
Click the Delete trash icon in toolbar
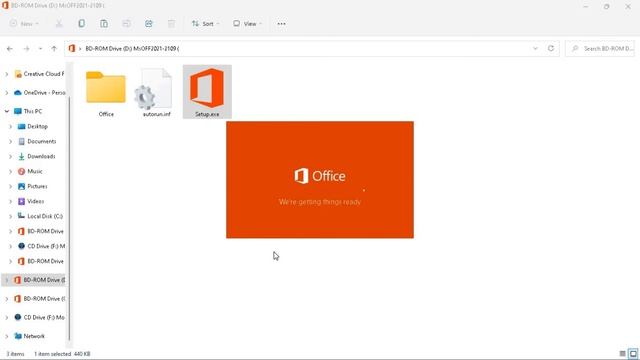coord(171,24)
